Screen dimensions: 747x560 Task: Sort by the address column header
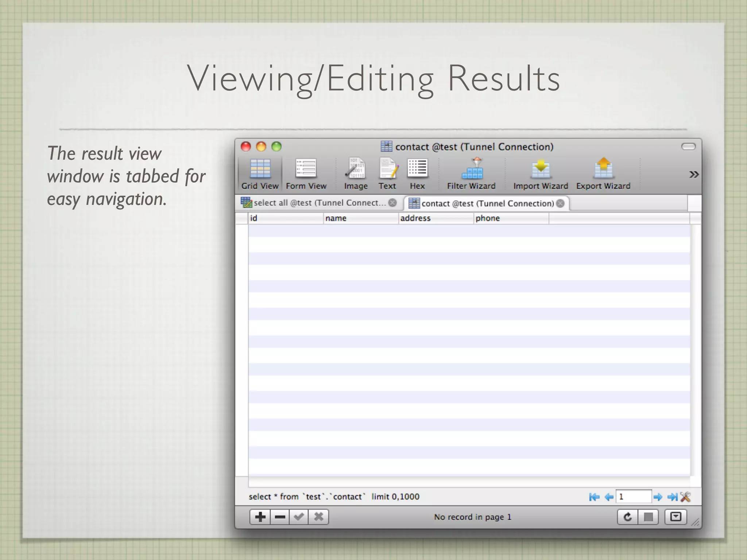[x=436, y=218]
